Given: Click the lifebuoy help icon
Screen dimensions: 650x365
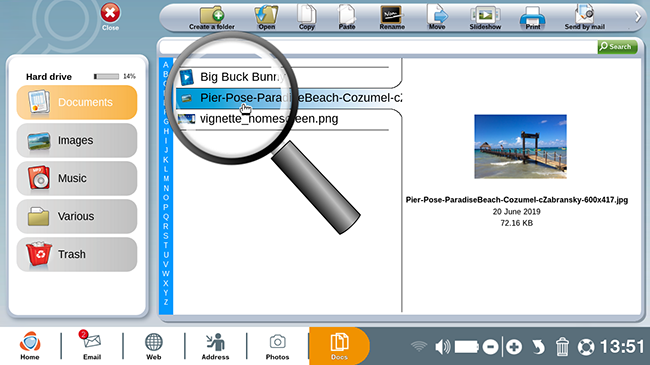Looking at the screenshot, I should 586,347.
